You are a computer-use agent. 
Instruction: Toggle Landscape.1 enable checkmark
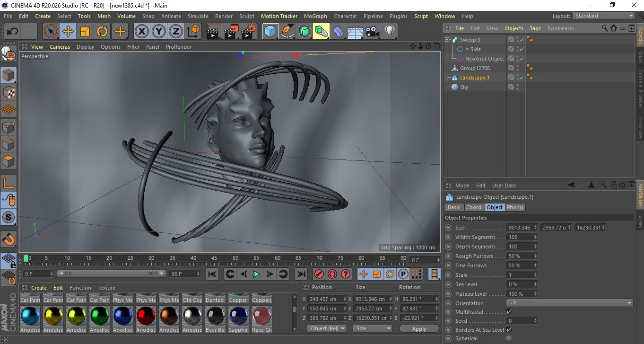pyautogui.click(x=522, y=78)
